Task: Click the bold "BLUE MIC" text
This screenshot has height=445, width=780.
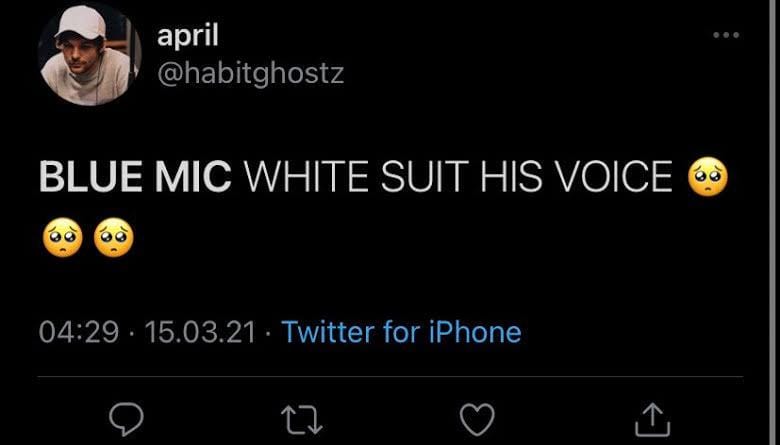Action: point(135,180)
